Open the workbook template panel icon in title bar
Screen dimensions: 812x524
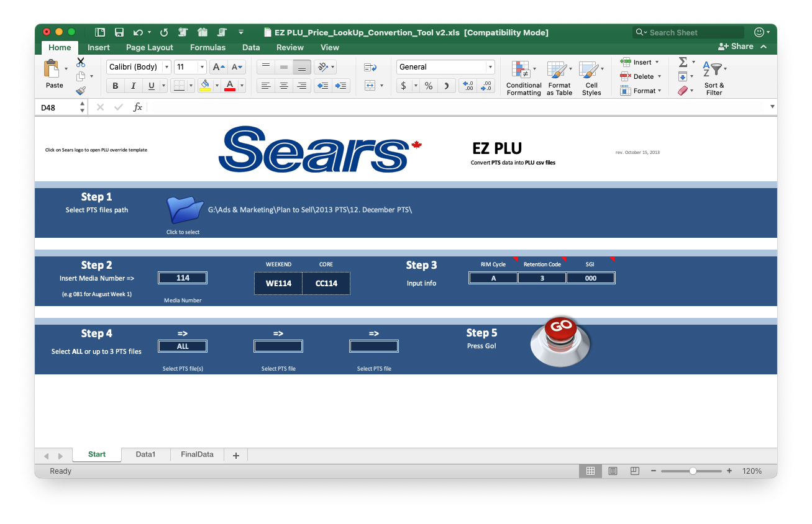(x=100, y=32)
